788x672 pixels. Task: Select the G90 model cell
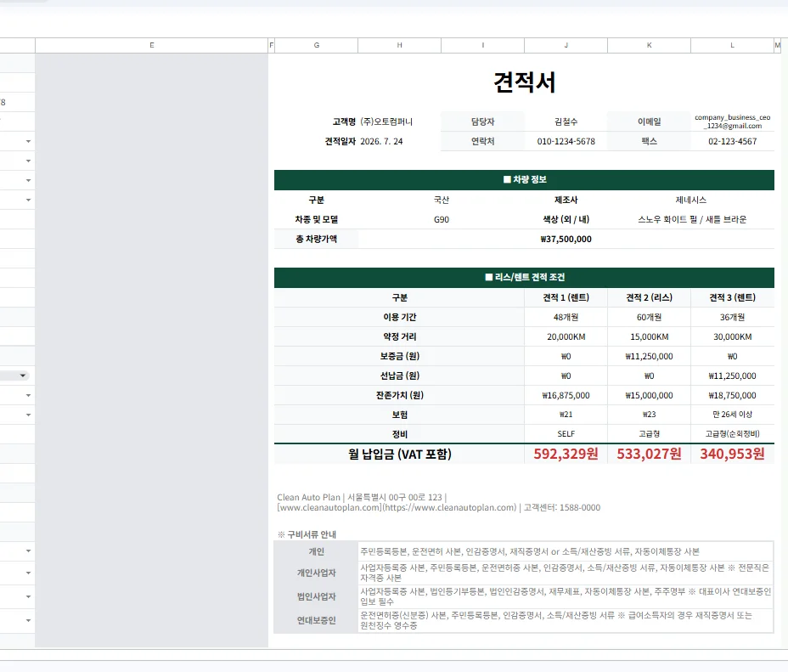coord(442,220)
